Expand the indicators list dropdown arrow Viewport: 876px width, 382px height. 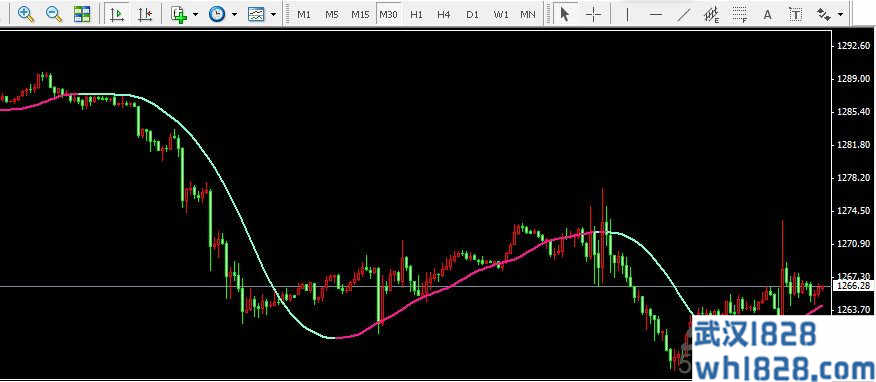(195, 14)
